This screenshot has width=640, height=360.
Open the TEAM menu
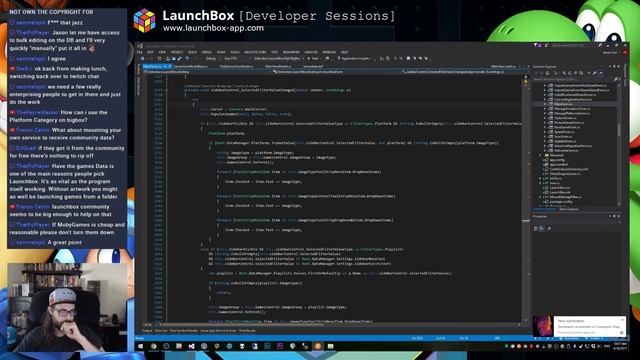[x=221, y=52]
